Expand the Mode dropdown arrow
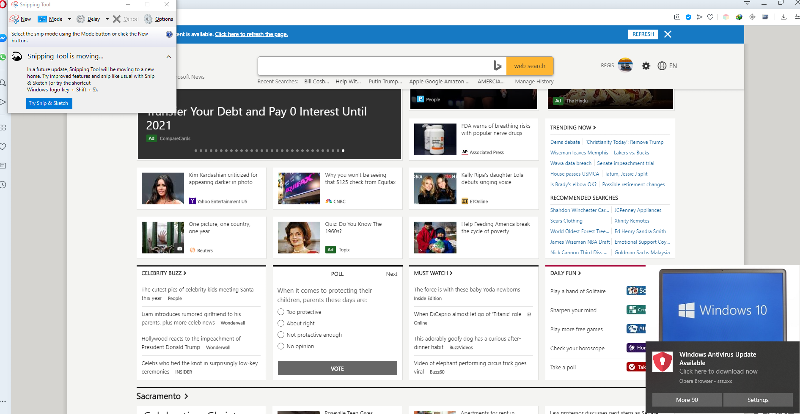Image resolution: width=800 pixels, height=414 pixels. (69, 19)
